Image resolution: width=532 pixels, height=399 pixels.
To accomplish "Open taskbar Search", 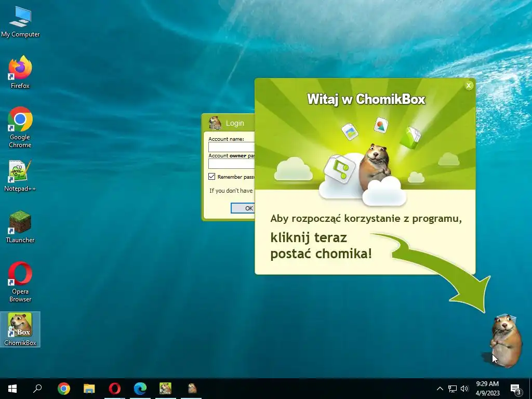I will [x=37, y=389].
